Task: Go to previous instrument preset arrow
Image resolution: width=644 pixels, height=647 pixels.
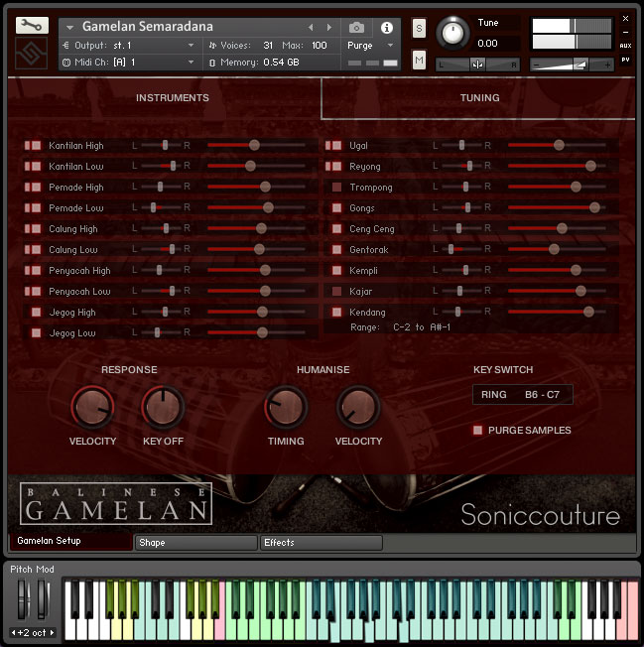Action: [311, 27]
